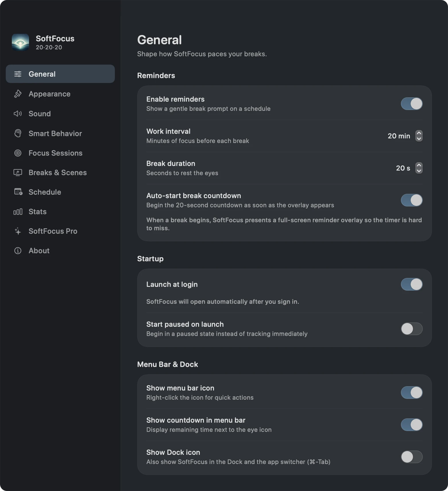448x491 pixels.
Task: Click the SoftFocus Pro sparkle icon
Action: (18, 231)
